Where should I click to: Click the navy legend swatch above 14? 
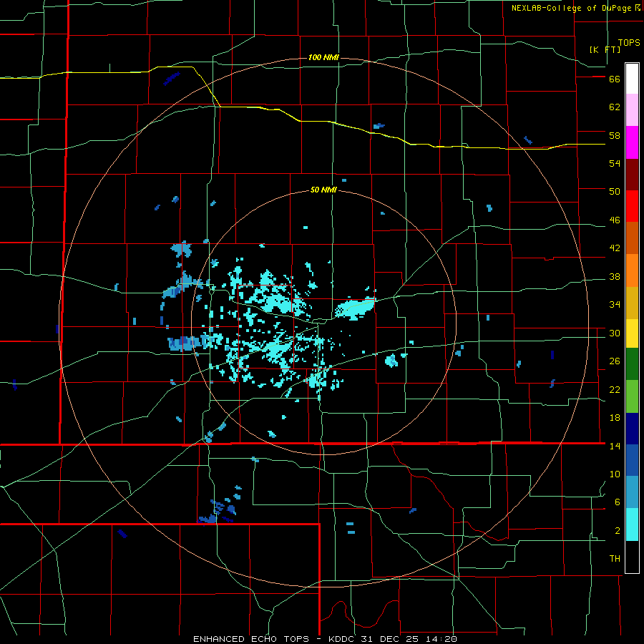pos(632,429)
